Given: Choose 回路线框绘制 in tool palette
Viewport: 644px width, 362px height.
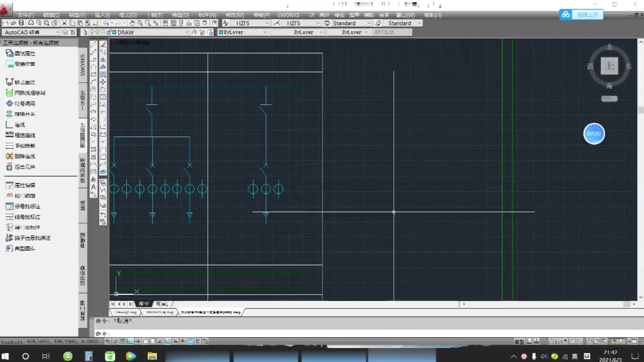Looking at the screenshot, I should [x=26, y=93].
